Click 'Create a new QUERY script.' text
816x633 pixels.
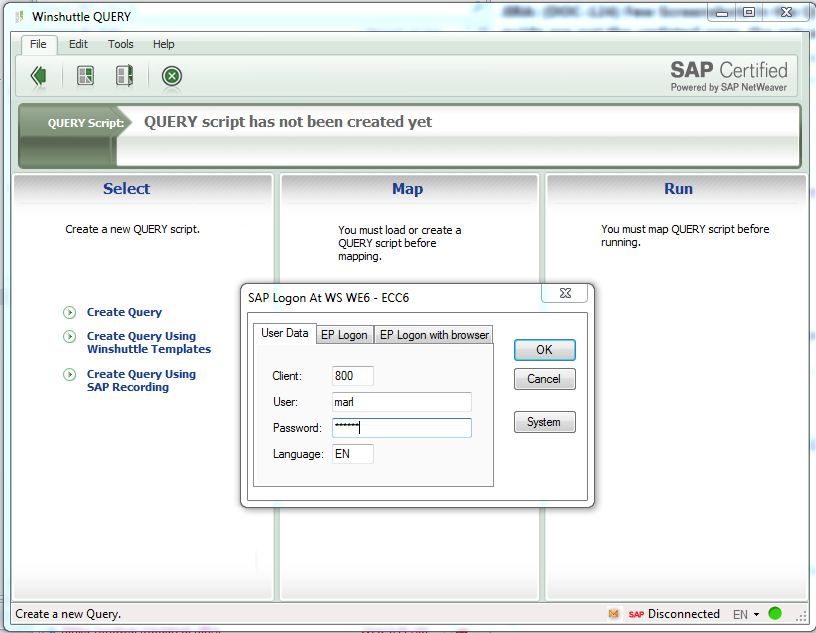[x=132, y=229]
